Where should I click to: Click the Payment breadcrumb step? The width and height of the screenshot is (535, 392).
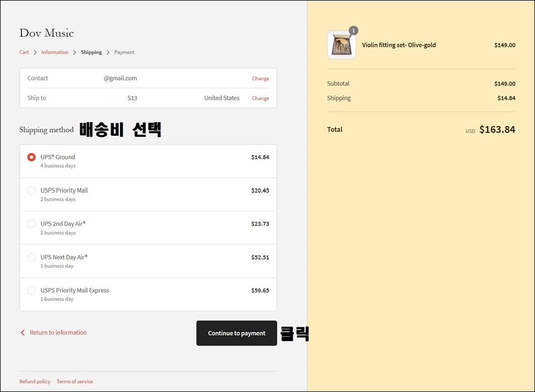pyautogui.click(x=124, y=52)
